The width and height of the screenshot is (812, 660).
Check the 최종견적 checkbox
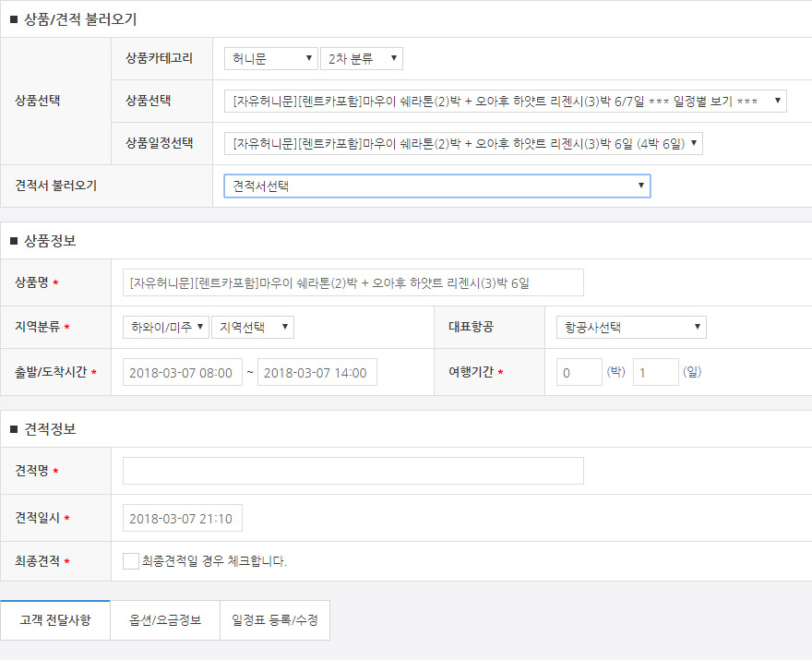(x=130, y=561)
